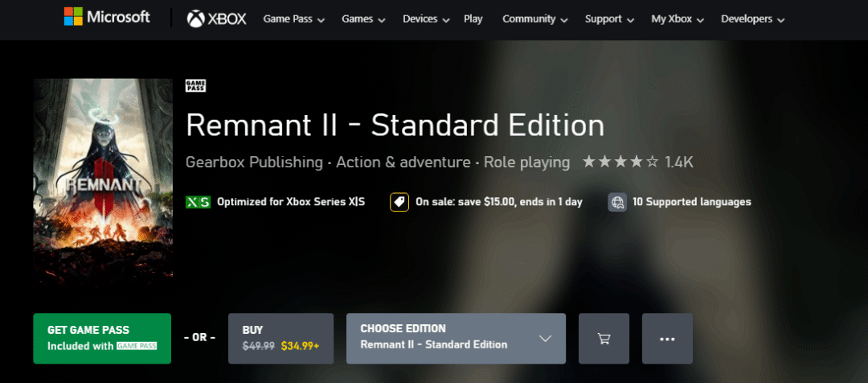Click the Microsoft logo
868x383 pixels.
coord(107,17)
